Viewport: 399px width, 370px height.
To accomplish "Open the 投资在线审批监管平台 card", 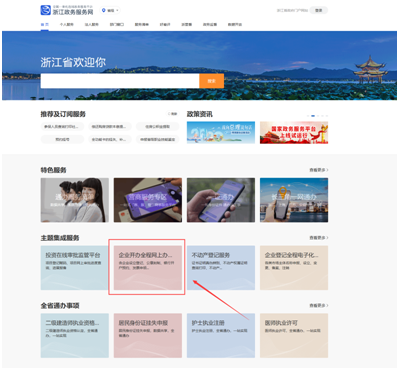I will [x=75, y=268].
